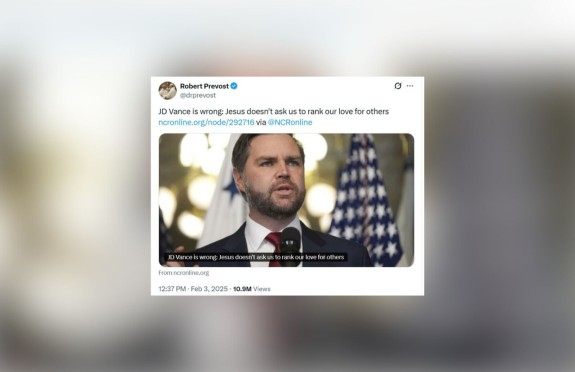Open the three-dot more options menu
This screenshot has height=372, width=575.
tap(410, 86)
